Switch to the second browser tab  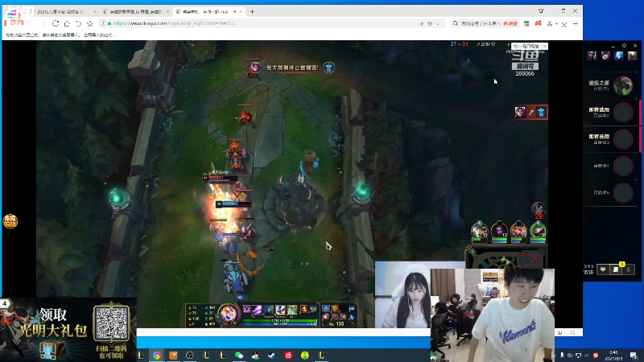pyautogui.click(x=134, y=11)
